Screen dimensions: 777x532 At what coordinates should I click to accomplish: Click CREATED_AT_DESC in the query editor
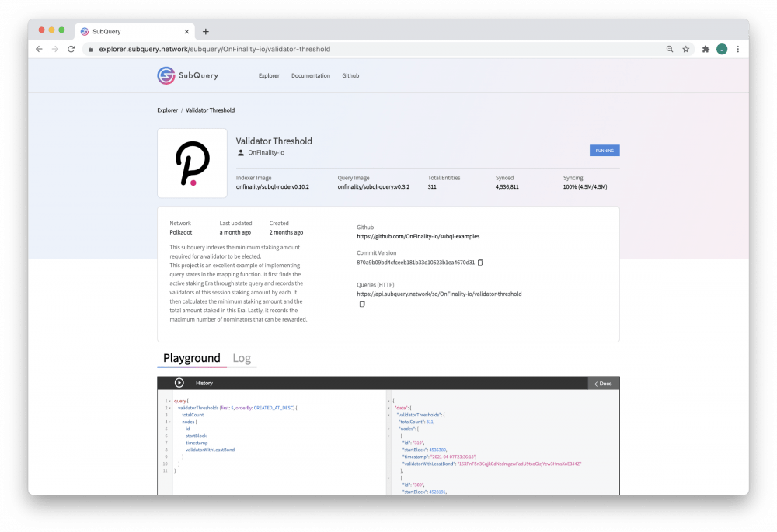274,409
